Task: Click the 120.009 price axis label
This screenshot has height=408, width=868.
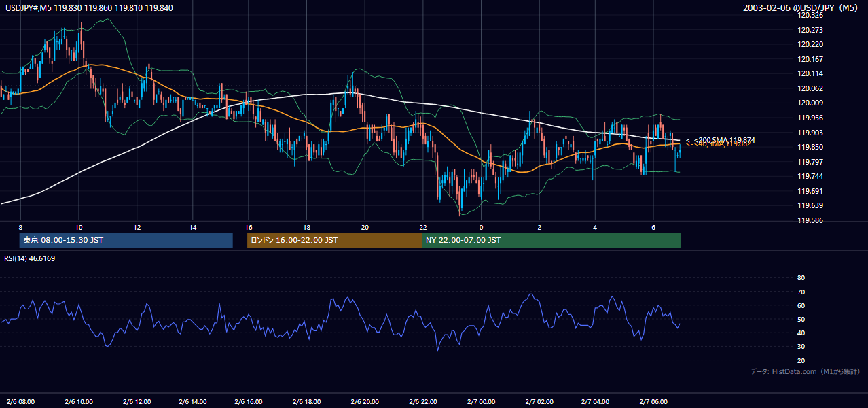Action: 811,103
